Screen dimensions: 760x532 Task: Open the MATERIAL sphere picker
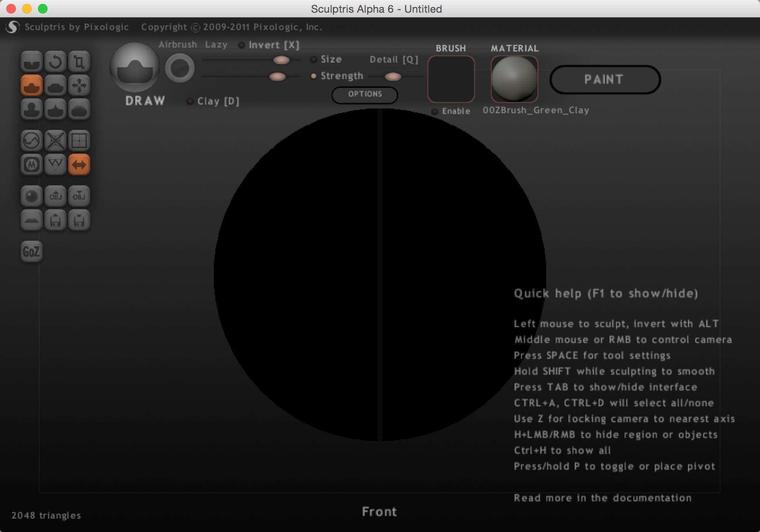click(514, 79)
